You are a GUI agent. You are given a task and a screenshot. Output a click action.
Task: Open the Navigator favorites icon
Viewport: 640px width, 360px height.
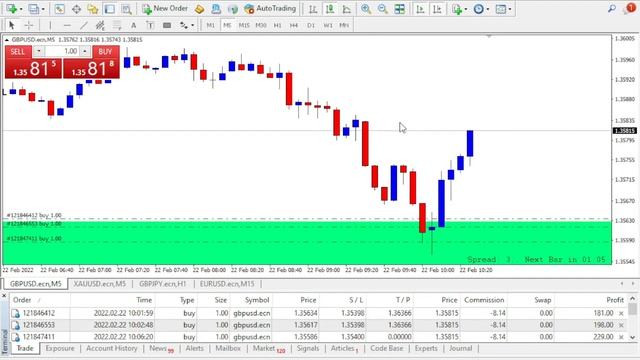tap(93, 9)
